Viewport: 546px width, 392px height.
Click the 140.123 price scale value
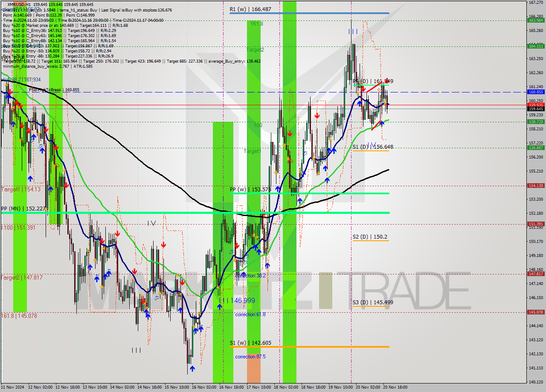click(x=536, y=382)
